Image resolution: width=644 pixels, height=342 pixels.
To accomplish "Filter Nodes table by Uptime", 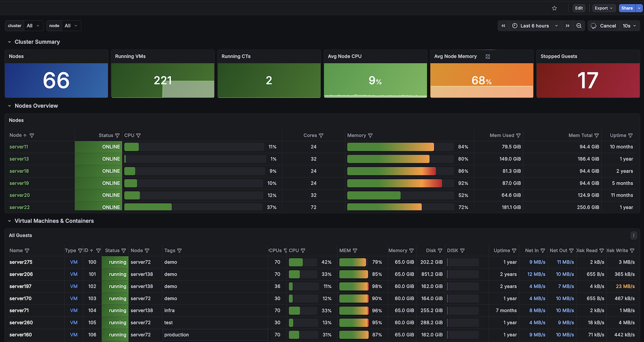I will point(630,135).
